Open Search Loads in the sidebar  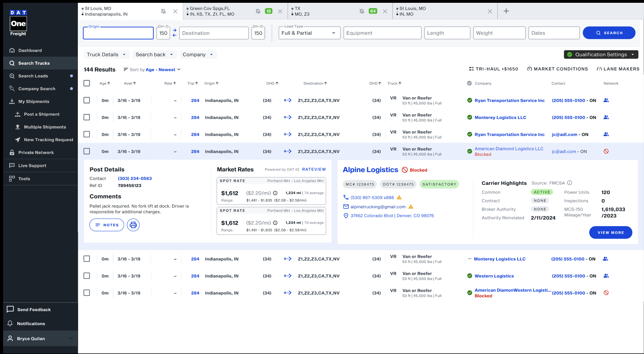(33, 76)
